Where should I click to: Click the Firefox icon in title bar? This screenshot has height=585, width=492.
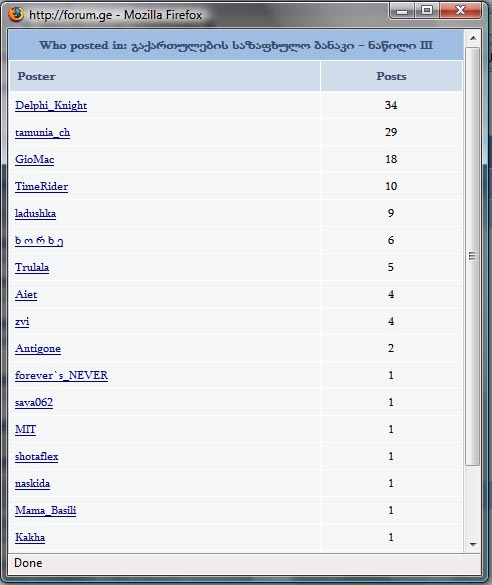[16, 15]
